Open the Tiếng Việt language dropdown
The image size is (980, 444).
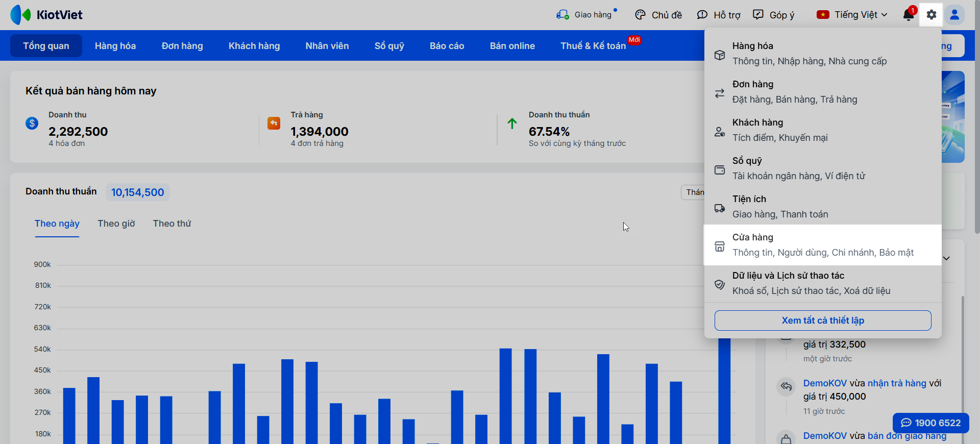tap(852, 15)
